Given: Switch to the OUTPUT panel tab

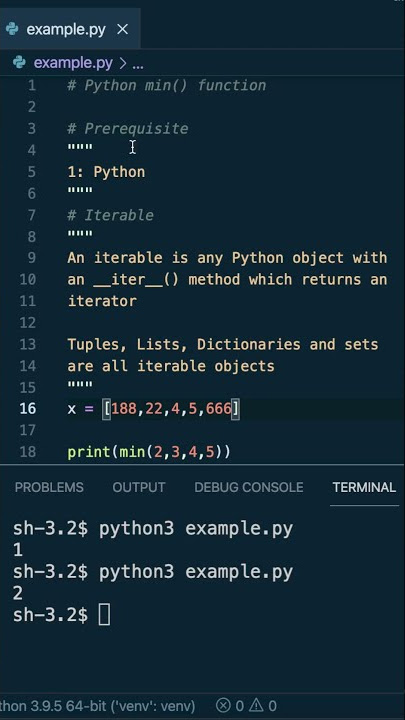Looking at the screenshot, I should [x=139, y=487].
